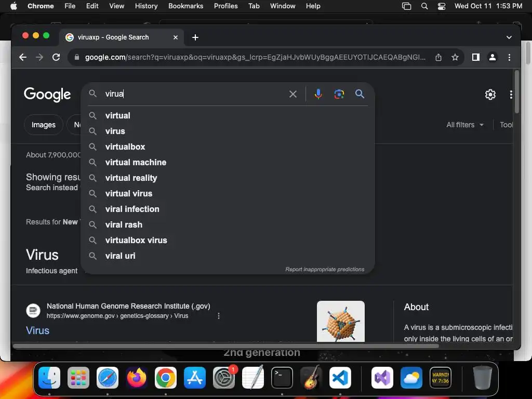This screenshot has width=532, height=399.
Task: Open the Bookmarks menu
Action: [185, 6]
